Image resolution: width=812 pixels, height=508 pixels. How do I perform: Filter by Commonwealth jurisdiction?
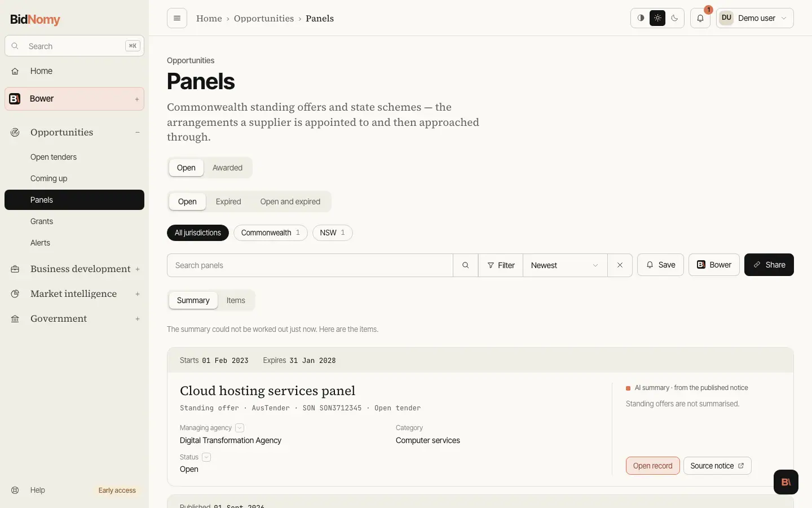coord(271,233)
